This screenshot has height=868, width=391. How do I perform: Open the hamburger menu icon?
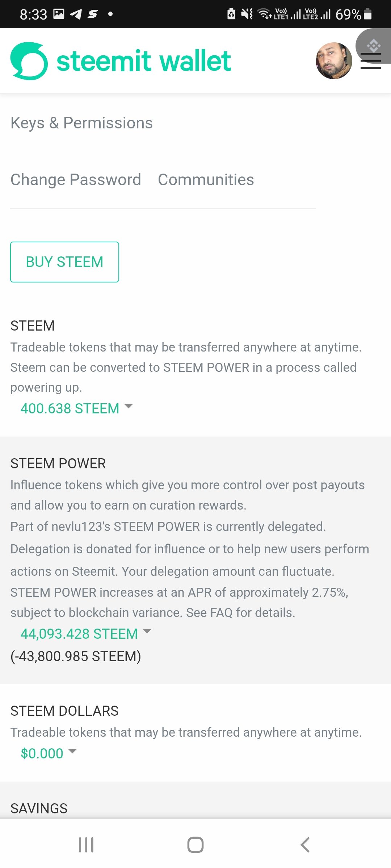371,61
